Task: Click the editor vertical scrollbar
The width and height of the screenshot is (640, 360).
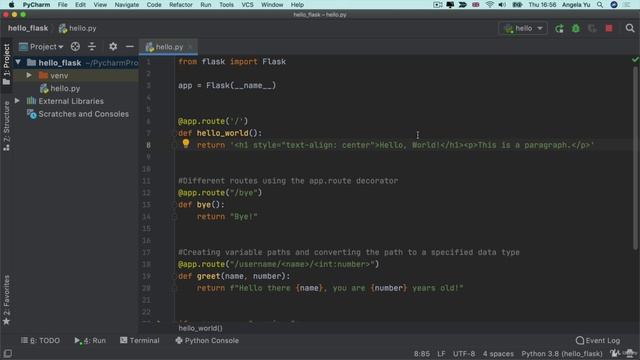Action: [635, 157]
